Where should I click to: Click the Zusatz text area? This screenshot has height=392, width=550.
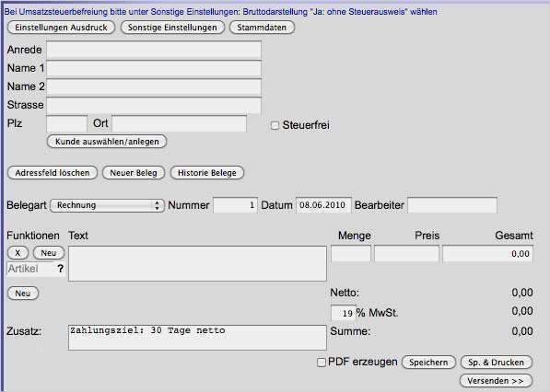(197, 338)
